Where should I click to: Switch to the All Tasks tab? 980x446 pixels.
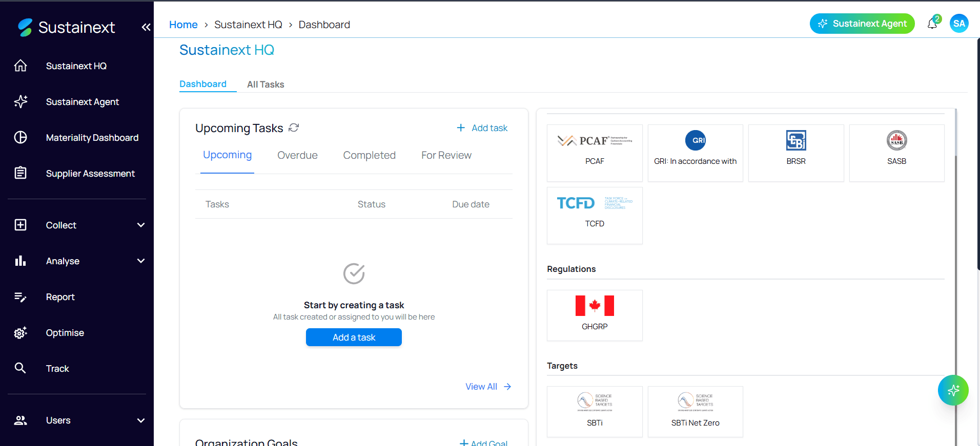pyautogui.click(x=266, y=84)
